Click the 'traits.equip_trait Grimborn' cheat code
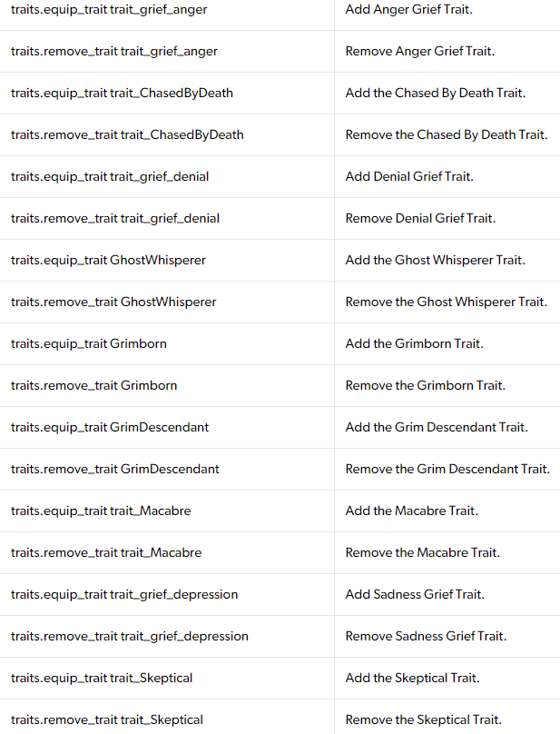The width and height of the screenshot is (560, 734). tap(89, 344)
